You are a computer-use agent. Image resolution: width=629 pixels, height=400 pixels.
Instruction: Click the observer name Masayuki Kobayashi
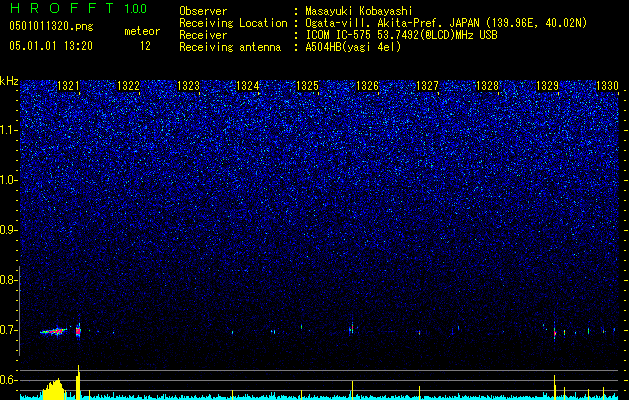(358, 11)
